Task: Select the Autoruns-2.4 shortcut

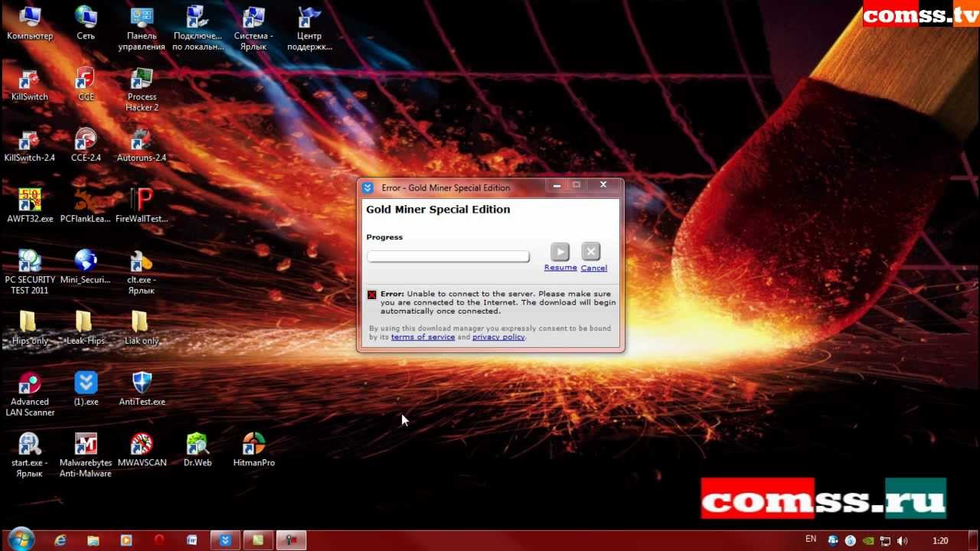Action: tap(142, 145)
